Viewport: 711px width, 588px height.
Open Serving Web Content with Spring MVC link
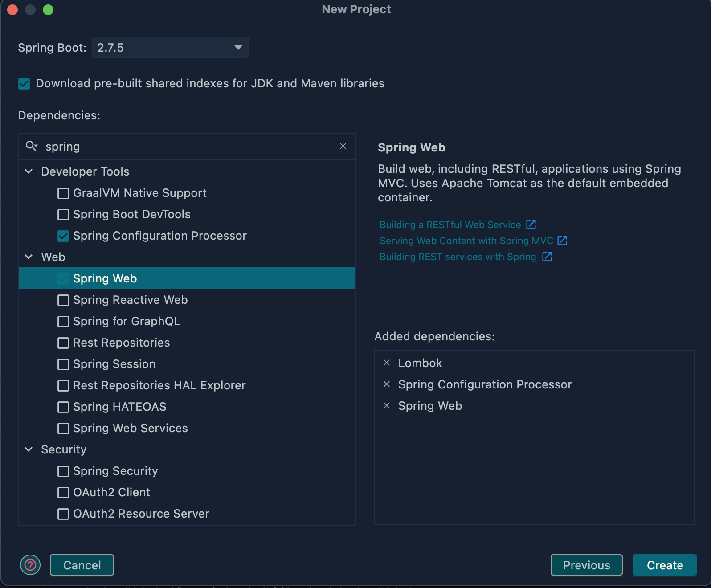(466, 241)
